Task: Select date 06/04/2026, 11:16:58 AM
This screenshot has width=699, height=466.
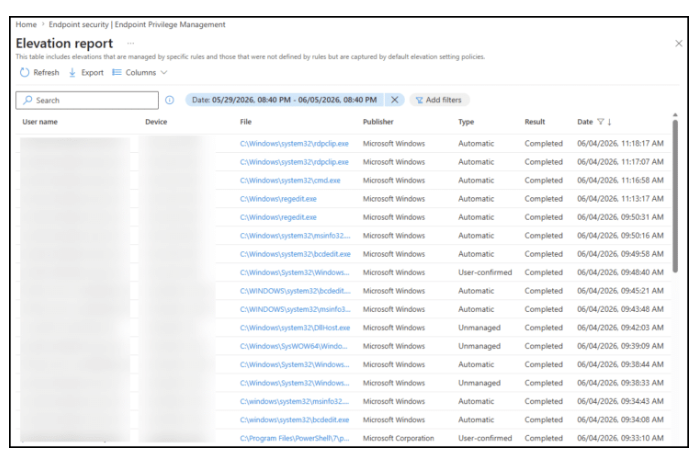Action: click(620, 180)
